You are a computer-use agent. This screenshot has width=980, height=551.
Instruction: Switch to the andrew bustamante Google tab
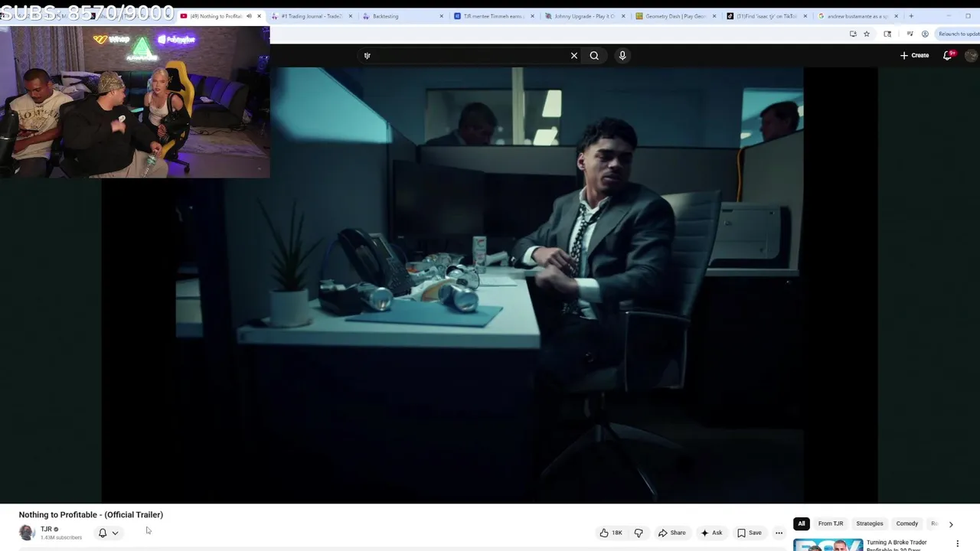(x=857, y=16)
